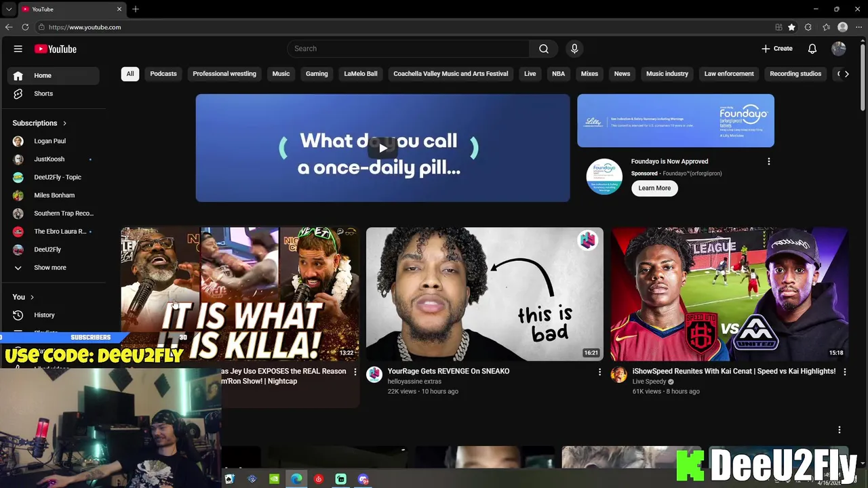Select the Music industry chip
868x488 pixels.
(667, 74)
